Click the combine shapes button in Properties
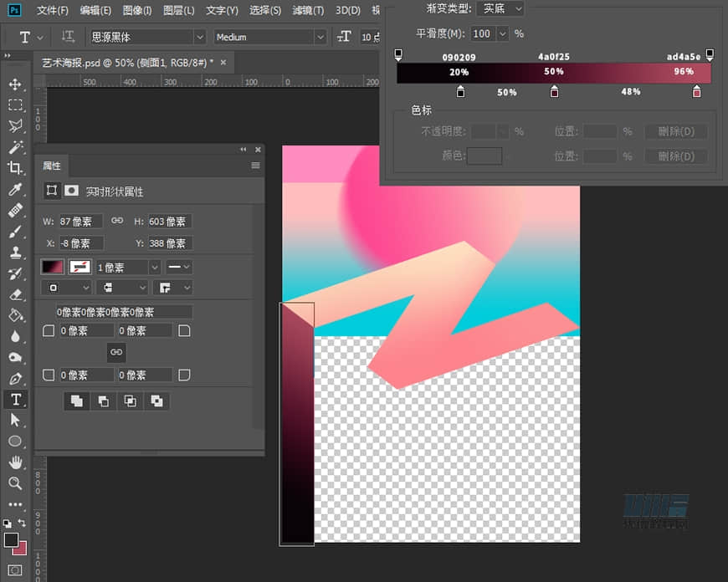 pos(77,401)
